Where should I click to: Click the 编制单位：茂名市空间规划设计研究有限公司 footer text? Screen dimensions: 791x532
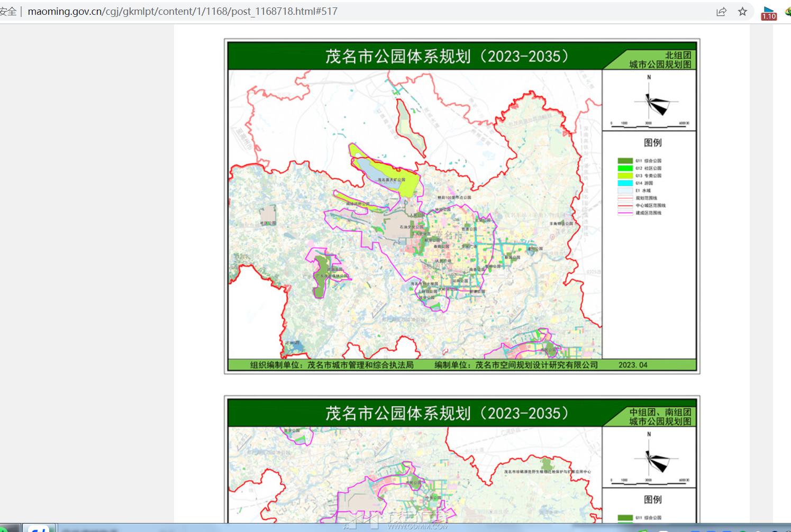point(516,365)
